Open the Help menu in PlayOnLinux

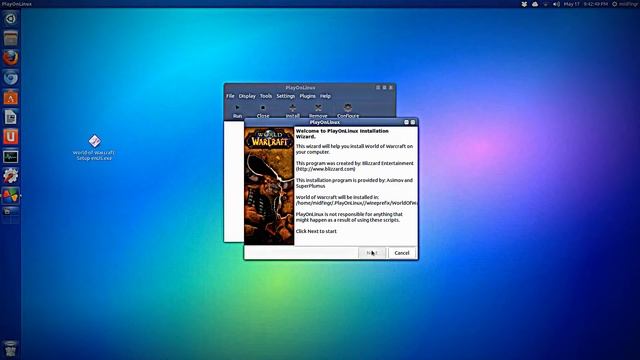tap(325, 96)
